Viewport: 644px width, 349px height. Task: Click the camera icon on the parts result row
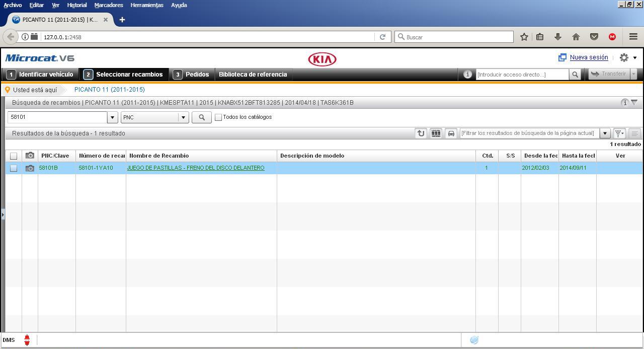tap(30, 168)
